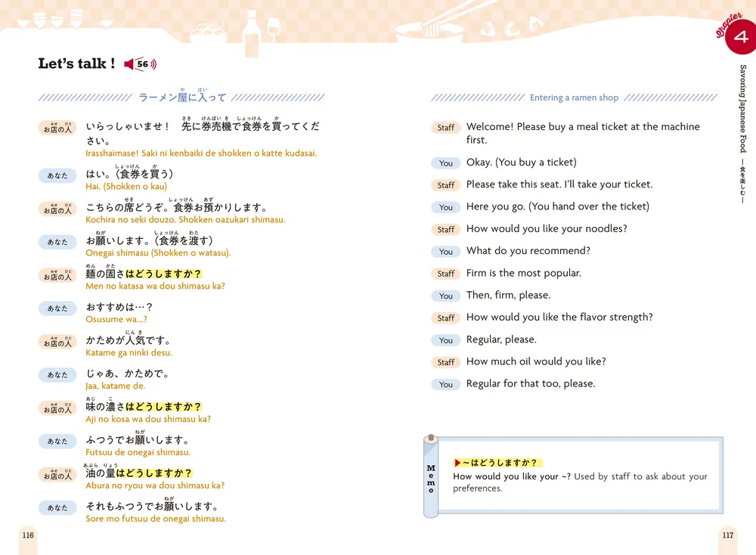Select romaji "Hai. (Shokken o kau)"
The width and height of the screenshot is (756, 555).
point(126,187)
